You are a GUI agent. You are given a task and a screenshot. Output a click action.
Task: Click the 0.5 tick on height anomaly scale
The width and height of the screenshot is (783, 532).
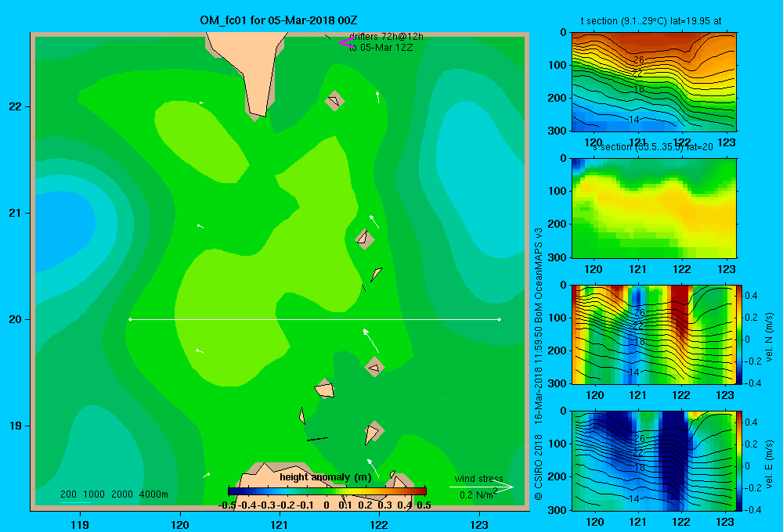424,505
